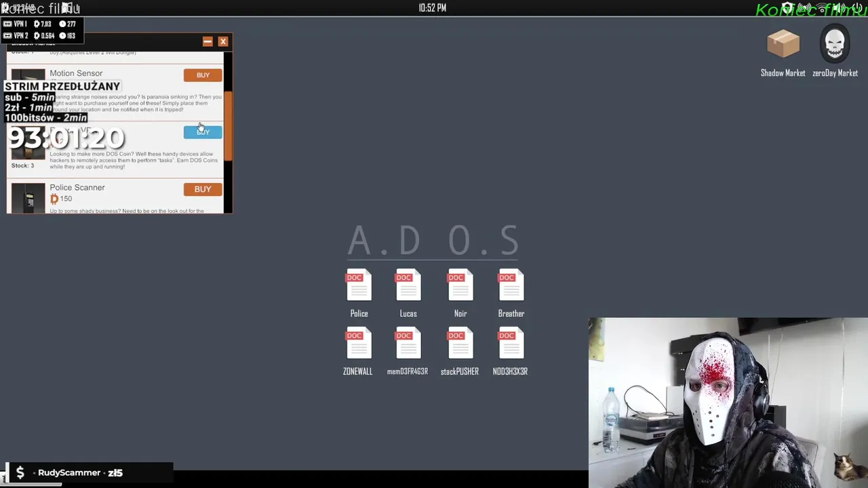Open the Lucas document file
The width and height of the screenshot is (868, 488).
point(408,285)
